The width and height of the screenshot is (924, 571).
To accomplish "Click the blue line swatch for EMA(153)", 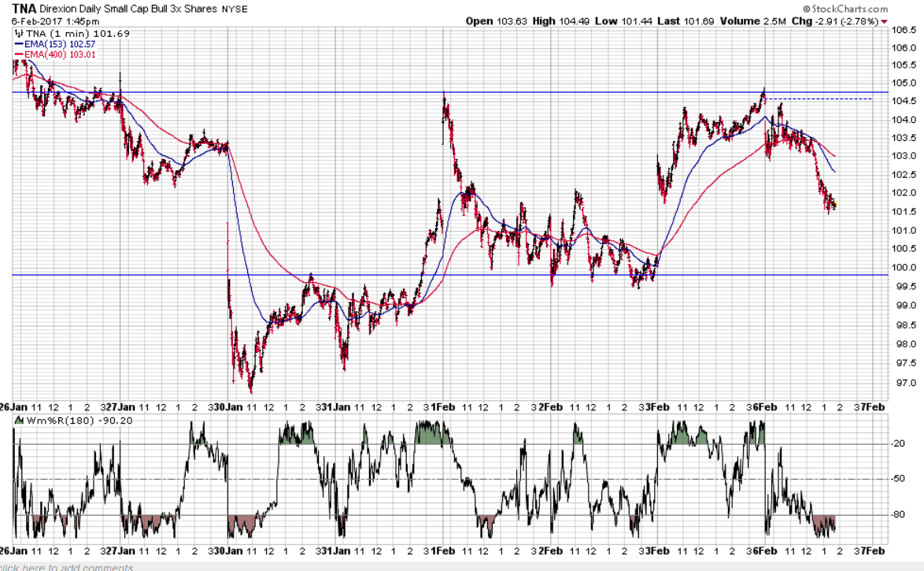I will [x=19, y=44].
